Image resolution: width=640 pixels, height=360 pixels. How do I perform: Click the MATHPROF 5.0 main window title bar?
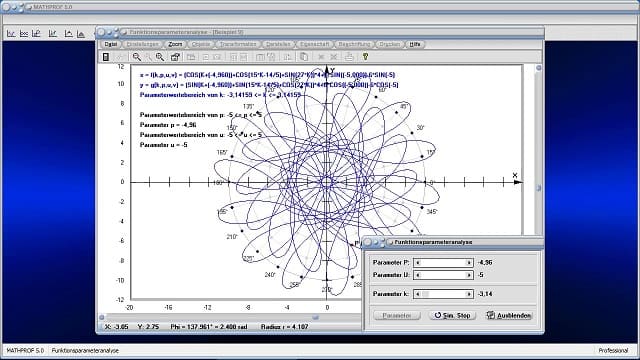coord(320,7)
